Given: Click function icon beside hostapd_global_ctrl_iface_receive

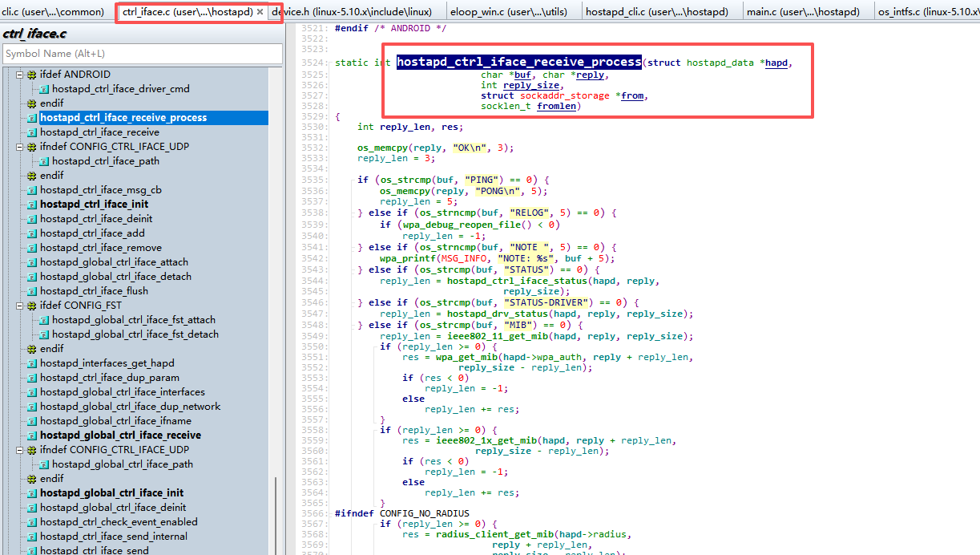Looking at the screenshot, I should [32, 435].
